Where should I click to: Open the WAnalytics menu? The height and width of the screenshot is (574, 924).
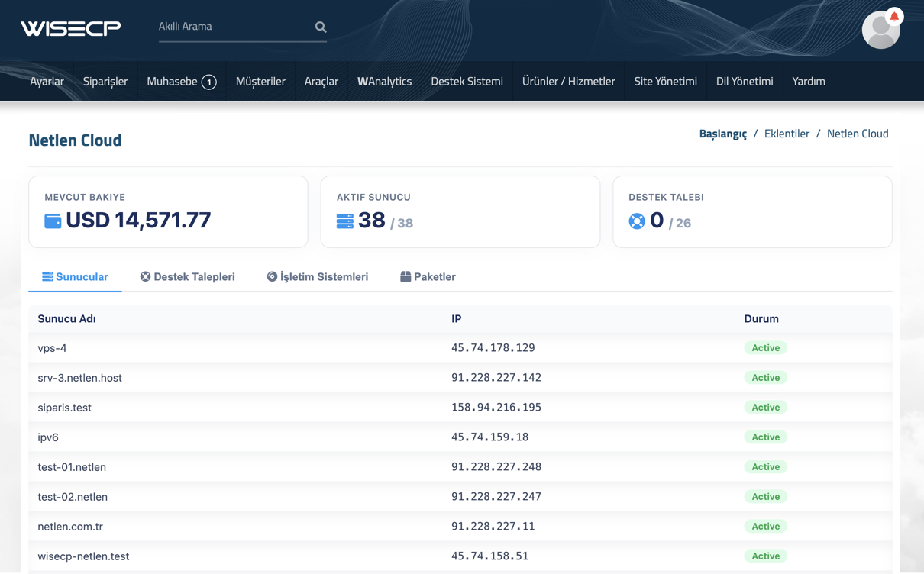(x=385, y=81)
